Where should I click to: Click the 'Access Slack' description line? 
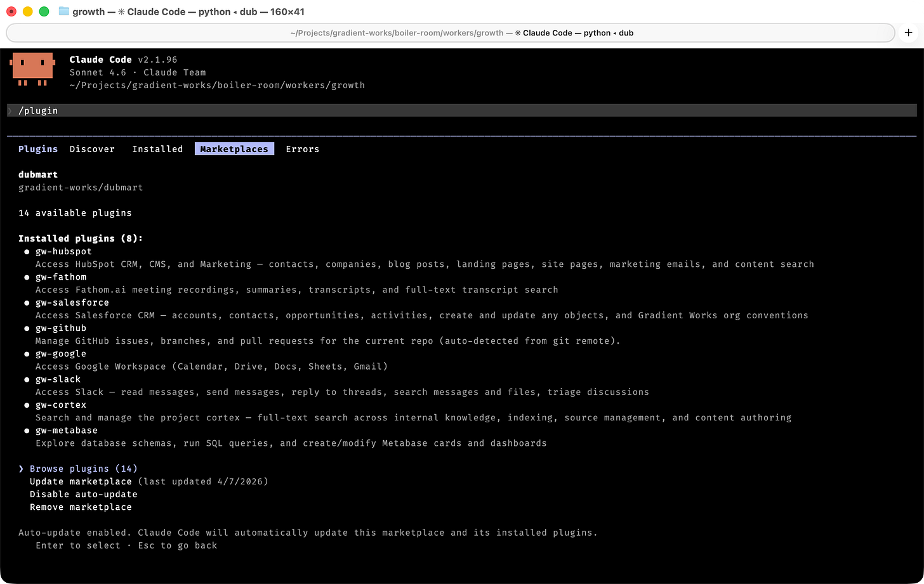342,392
